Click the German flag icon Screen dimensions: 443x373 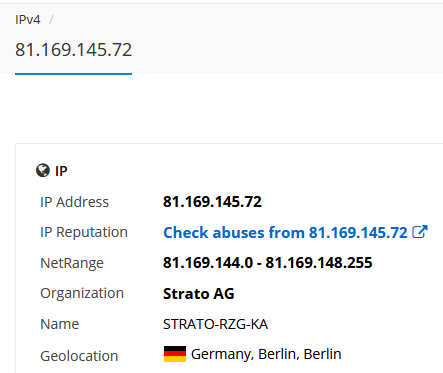click(175, 354)
